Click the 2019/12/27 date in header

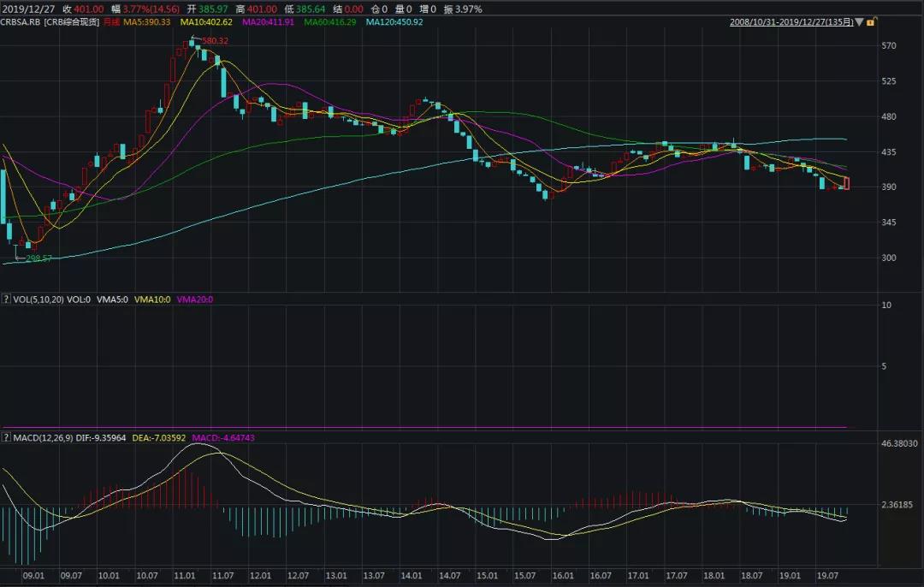point(29,9)
